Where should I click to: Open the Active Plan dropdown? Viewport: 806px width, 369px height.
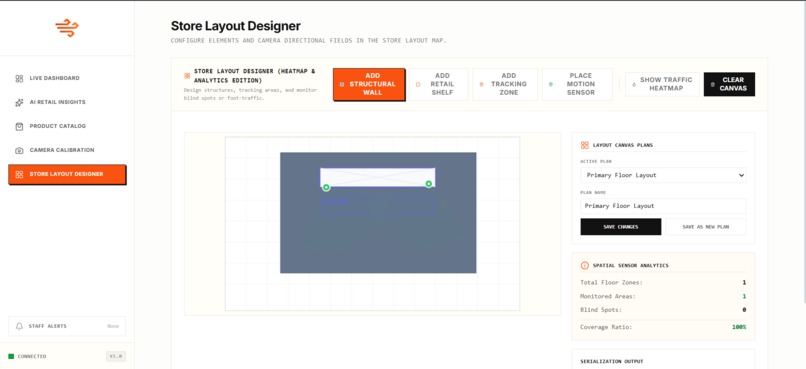click(x=663, y=175)
